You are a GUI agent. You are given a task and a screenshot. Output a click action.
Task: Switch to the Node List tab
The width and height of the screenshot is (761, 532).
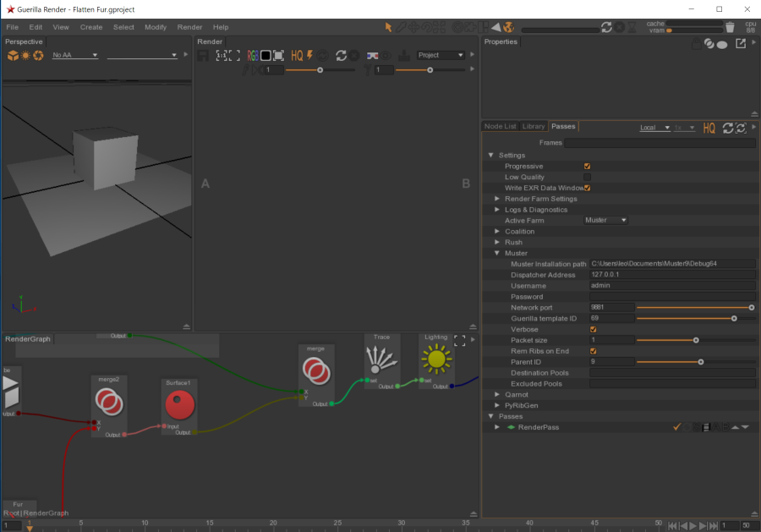[500, 126]
